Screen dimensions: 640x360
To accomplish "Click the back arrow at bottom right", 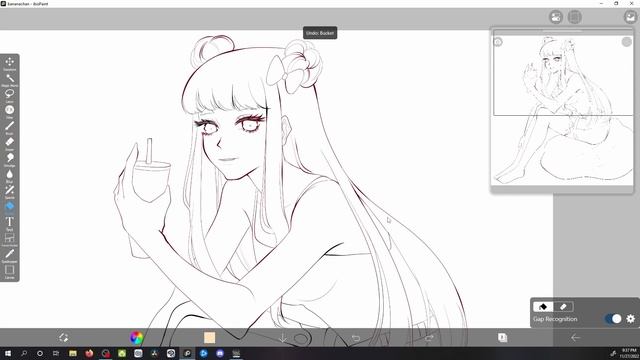I will (x=576, y=338).
